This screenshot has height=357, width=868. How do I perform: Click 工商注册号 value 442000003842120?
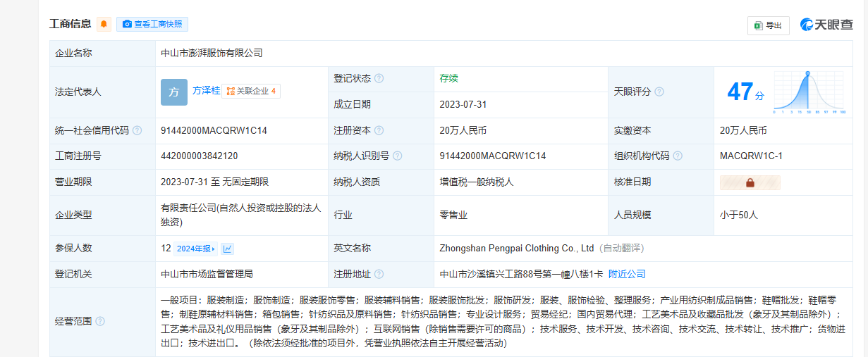[200, 156]
